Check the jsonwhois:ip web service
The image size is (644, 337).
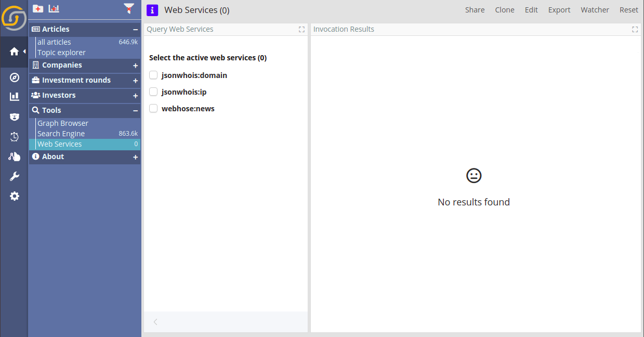click(153, 92)
